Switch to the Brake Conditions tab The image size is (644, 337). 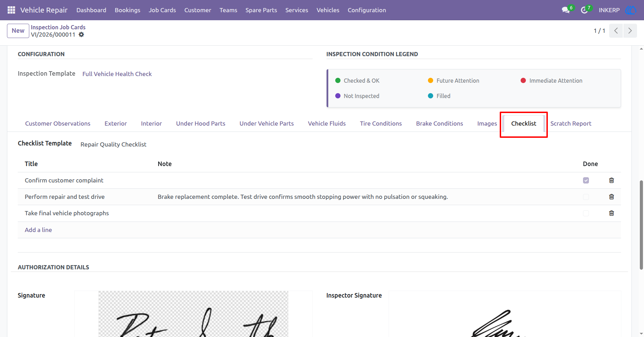click(x=439, y=123)
